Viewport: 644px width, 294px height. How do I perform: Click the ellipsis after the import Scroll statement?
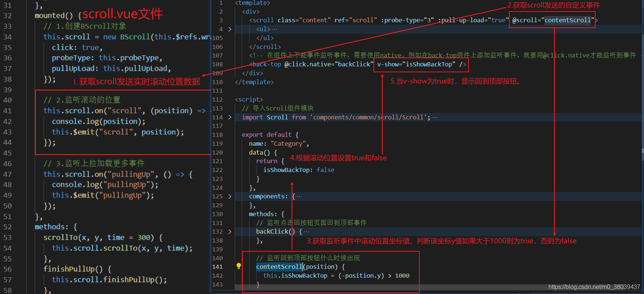pyautogui.click(x=435, y=117)
